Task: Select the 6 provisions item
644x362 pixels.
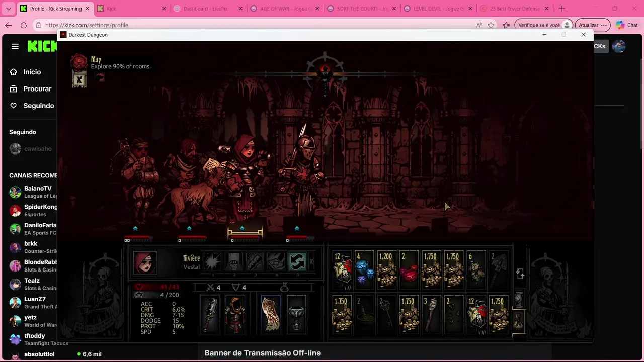Action: point(476,270)
